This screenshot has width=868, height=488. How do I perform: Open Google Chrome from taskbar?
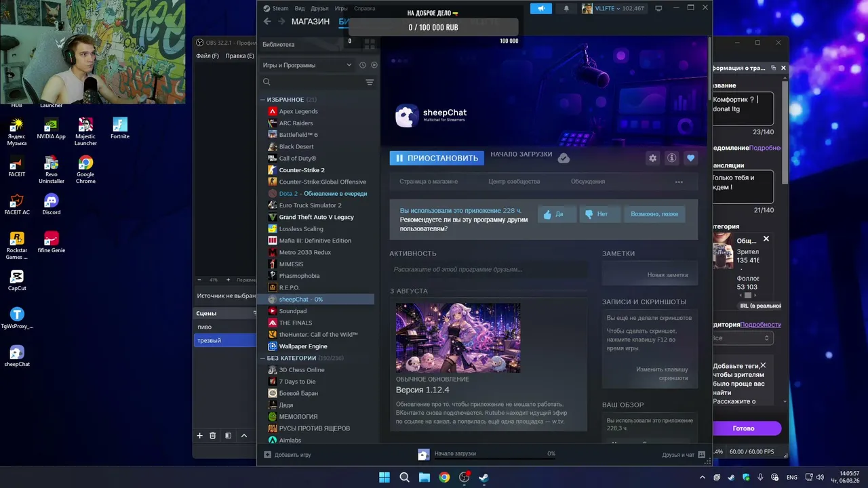tap(444, 477)
